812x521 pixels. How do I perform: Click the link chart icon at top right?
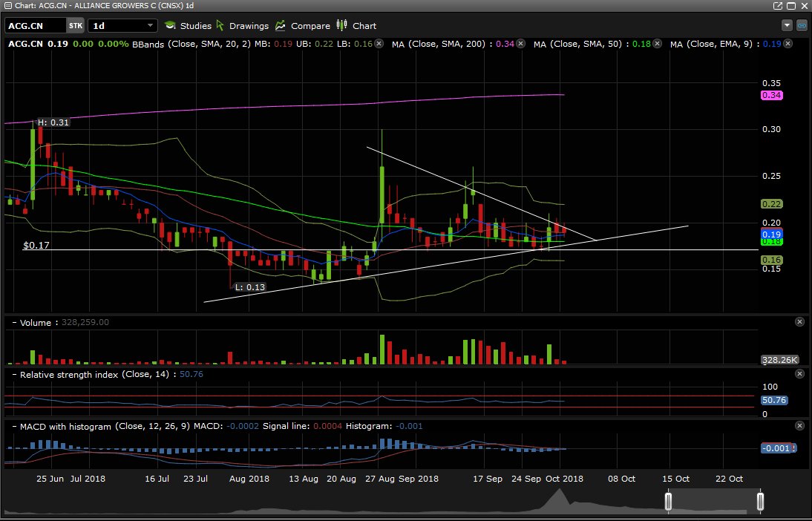pyautogui.click(x=802, y=25)
